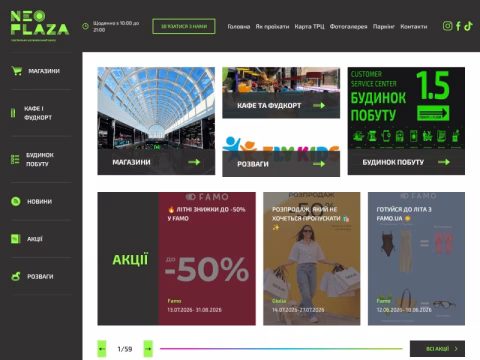The height and width of the screenshot is (360, 480).
Task: Click green arrow on Кафе та фудкорт tile
Action: point(319,105)
